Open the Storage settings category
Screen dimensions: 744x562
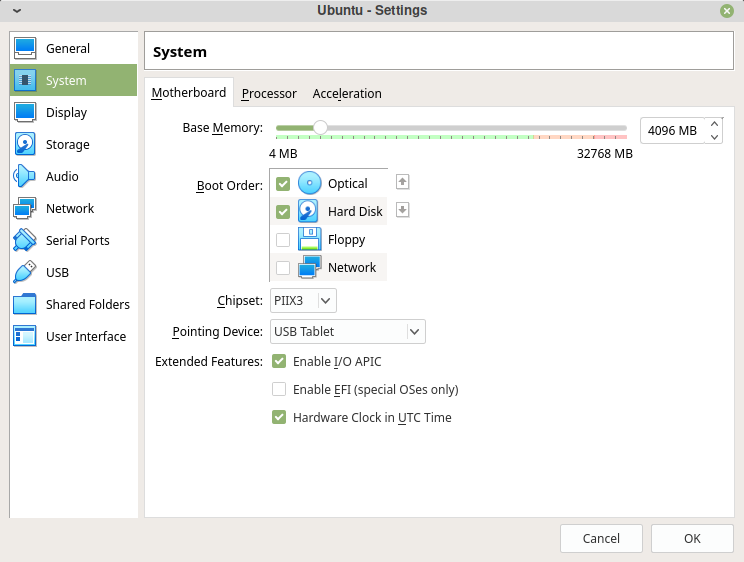click(74, 144)
